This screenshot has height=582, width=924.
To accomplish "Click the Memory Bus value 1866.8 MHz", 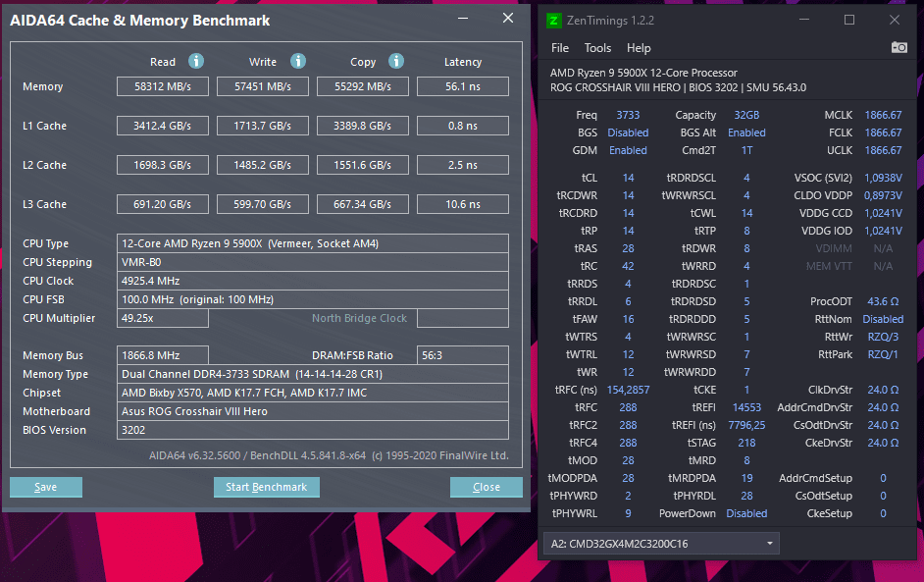I will click(x=163, y=355).
